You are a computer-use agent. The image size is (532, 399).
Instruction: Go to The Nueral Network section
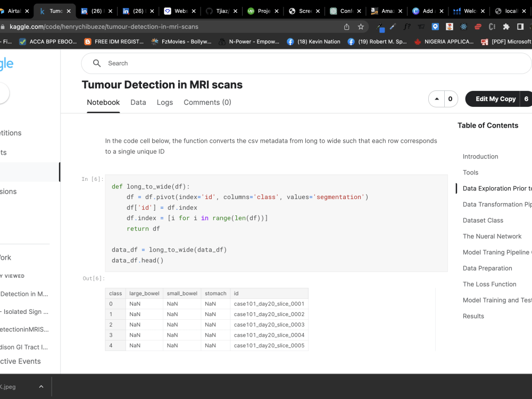click(492, 236)
